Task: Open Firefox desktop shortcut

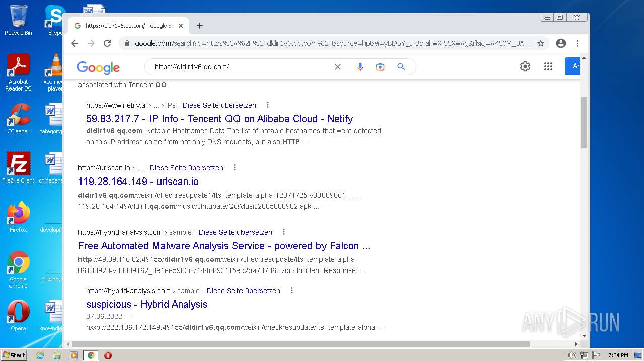Action: (x=18, y=217)
